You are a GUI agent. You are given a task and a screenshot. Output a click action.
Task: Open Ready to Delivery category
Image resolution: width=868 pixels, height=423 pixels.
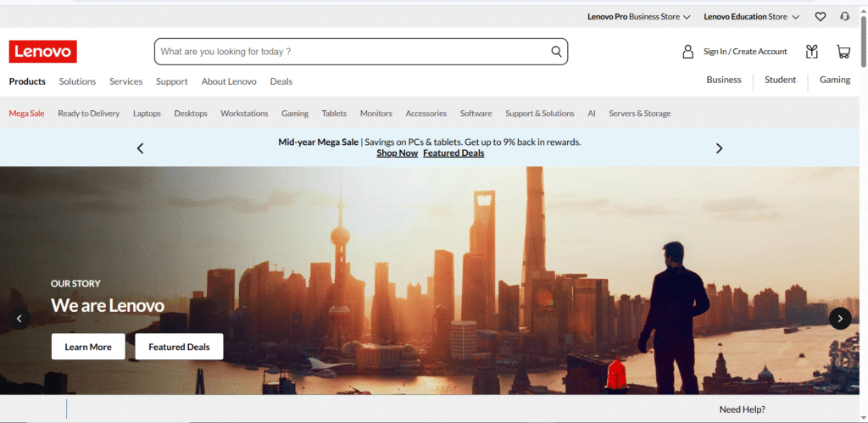point(88,114)
